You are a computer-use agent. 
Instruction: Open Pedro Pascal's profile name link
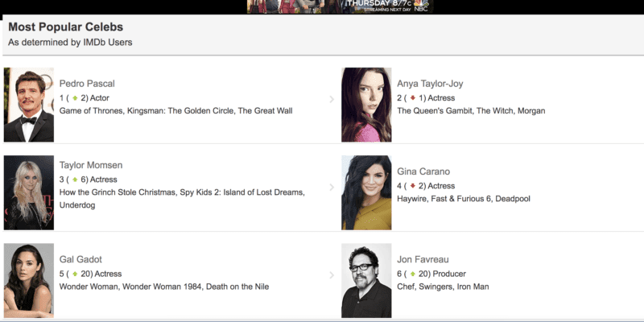[x=87, y=84]
